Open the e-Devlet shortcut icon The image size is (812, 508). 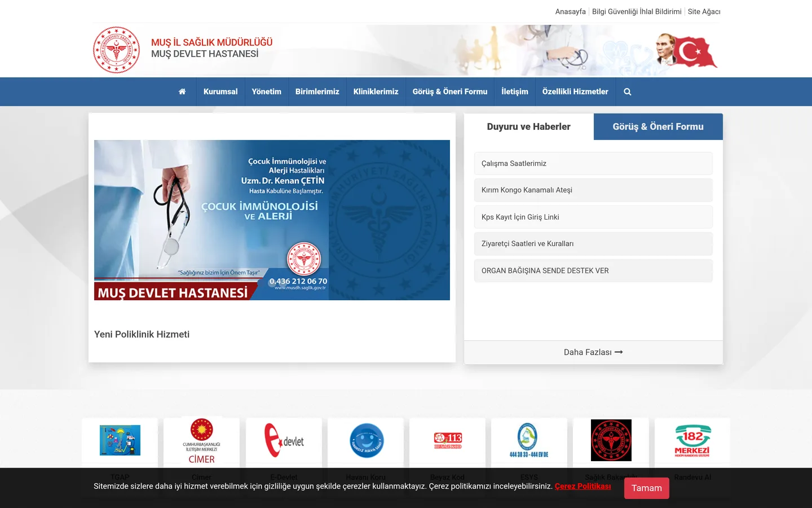284,440
